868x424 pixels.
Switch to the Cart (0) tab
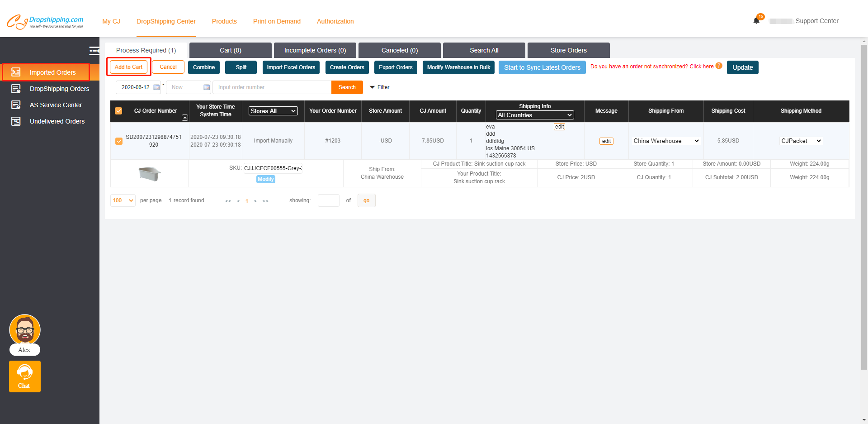point(230,50)
